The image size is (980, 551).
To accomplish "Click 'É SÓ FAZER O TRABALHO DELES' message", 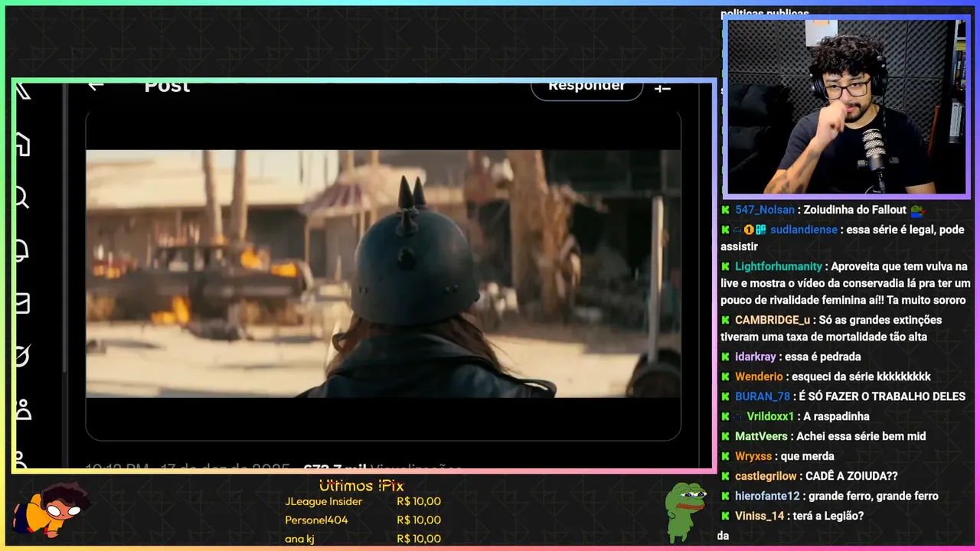I will [x=882, y=396].
